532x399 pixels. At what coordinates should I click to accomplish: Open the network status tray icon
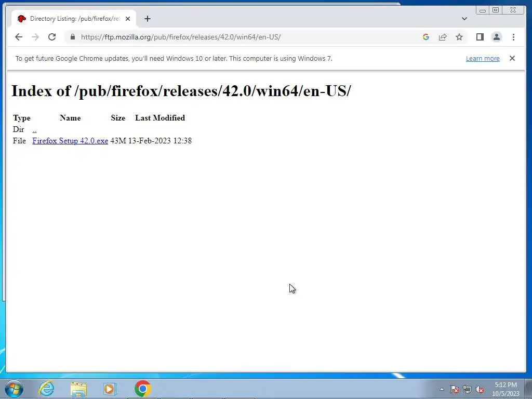467,389
